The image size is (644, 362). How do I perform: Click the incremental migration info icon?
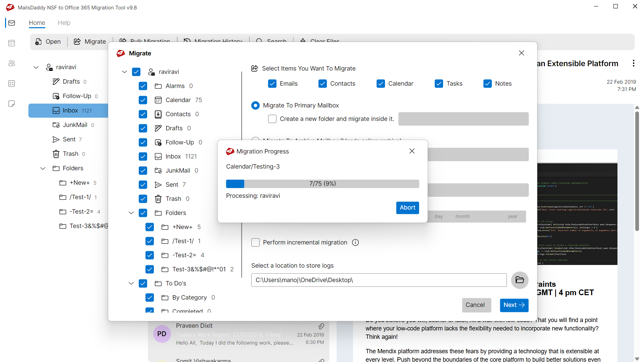click(x=355, y=242)
